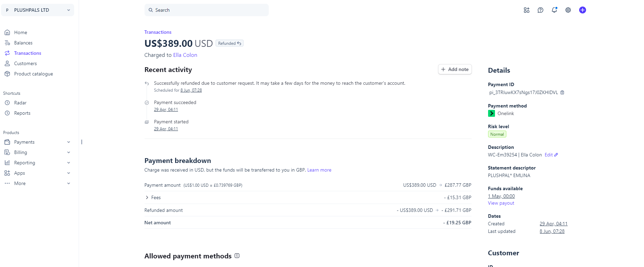Expand the Fees row chevron

[147, 197]
